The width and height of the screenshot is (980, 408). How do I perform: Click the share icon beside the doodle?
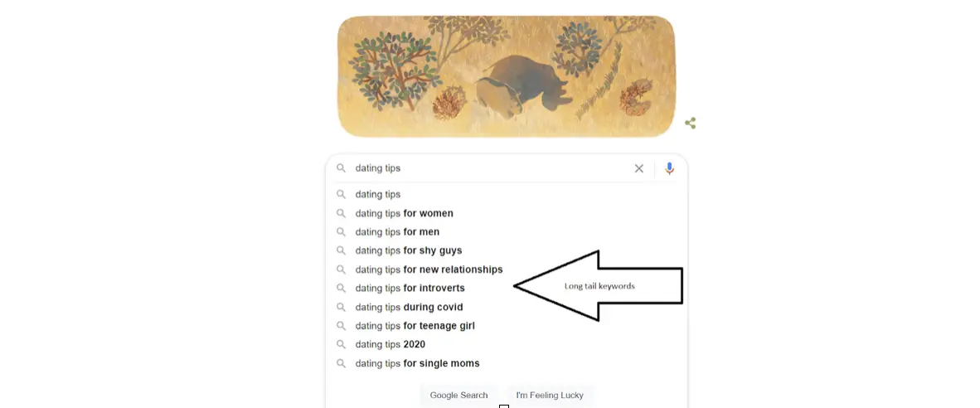(690, 124)
